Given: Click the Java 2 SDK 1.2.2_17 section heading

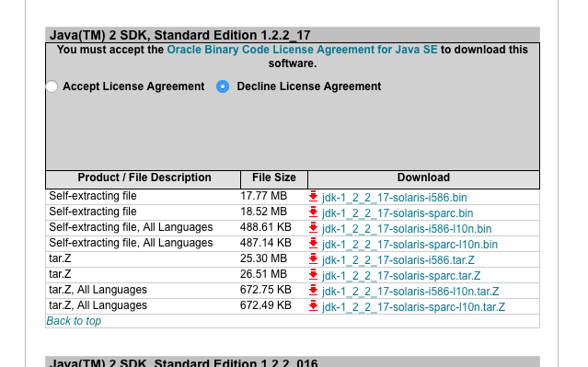Looking at the screenshot, I should pos(180,35).
